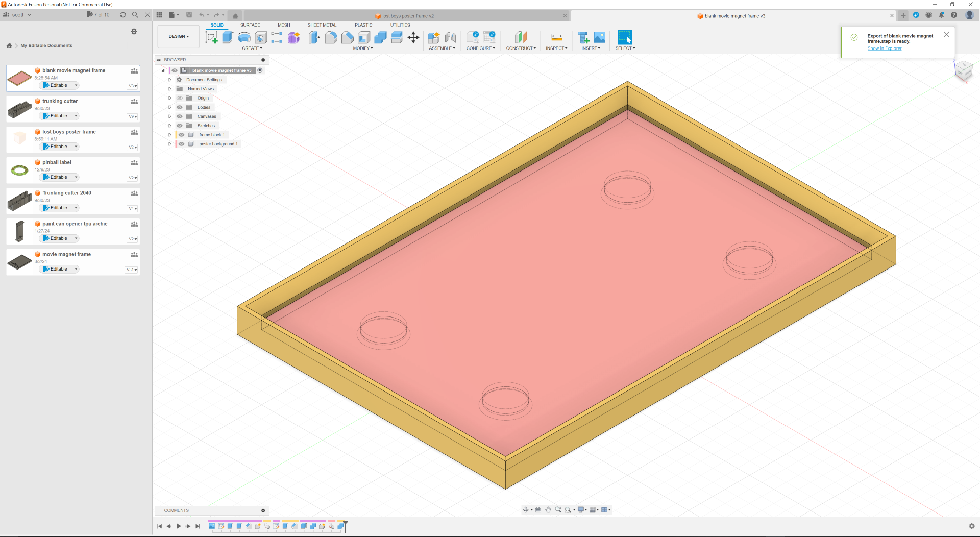Select the Revolve tool

point(244,37)
